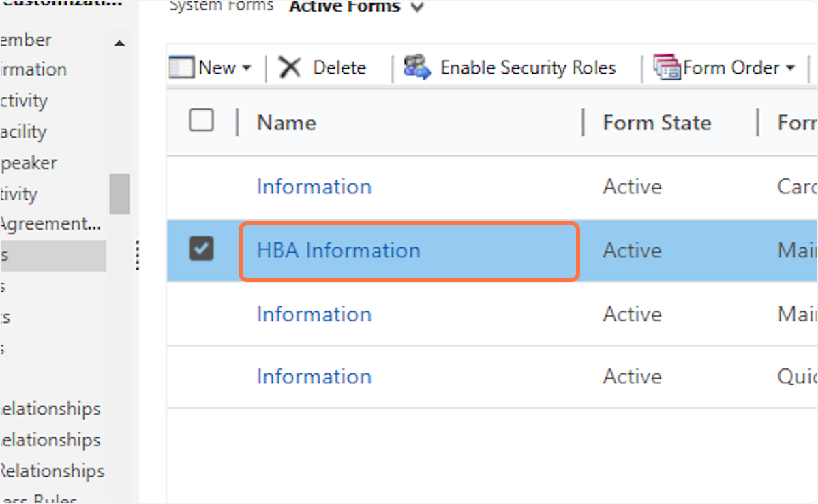The image size is (818, 504).
Task: Expand the Form Order dropdown arrow
Action: (791, 68)
